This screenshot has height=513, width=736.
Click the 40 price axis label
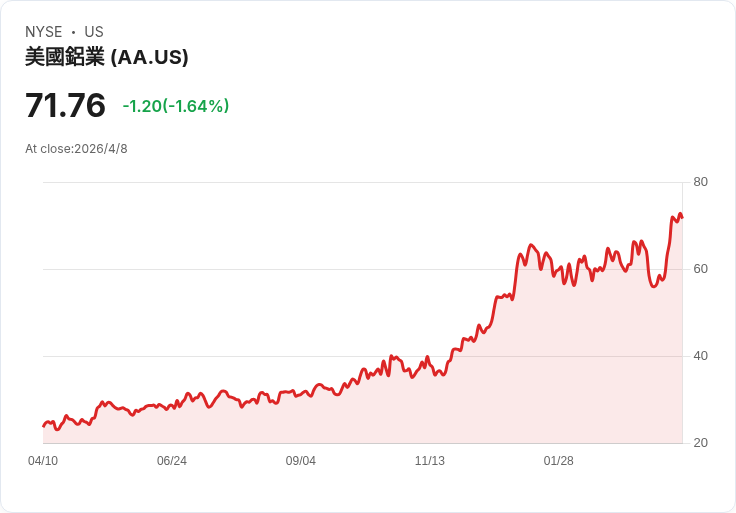coord(700,356)
